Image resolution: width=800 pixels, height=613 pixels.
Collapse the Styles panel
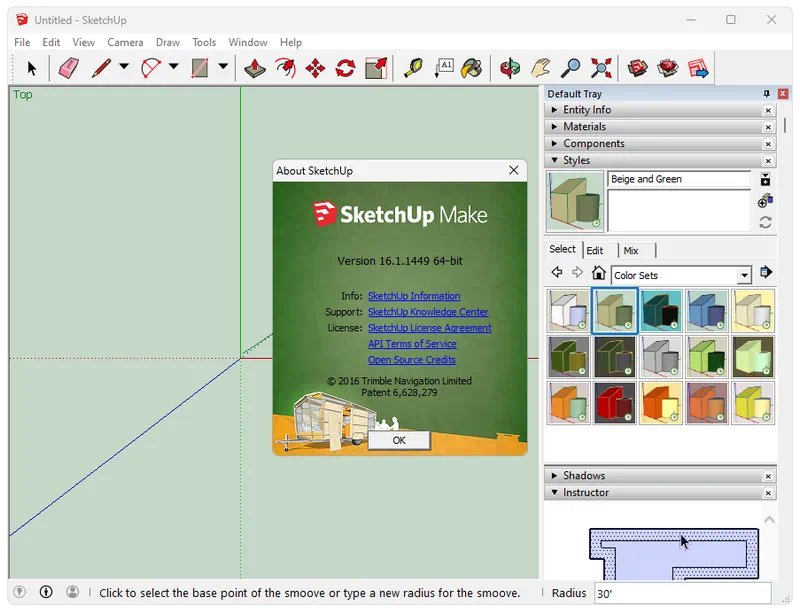pyautogui.click(x=660, y=160)
